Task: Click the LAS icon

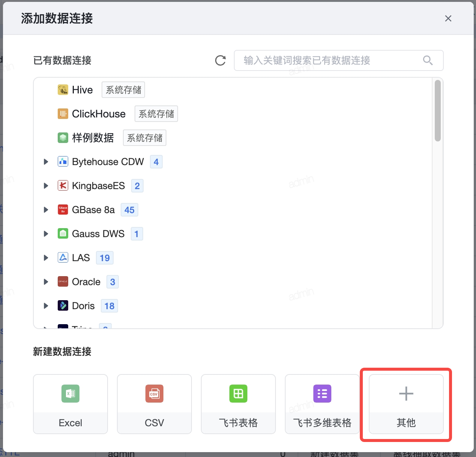Action: coord(63,258)
